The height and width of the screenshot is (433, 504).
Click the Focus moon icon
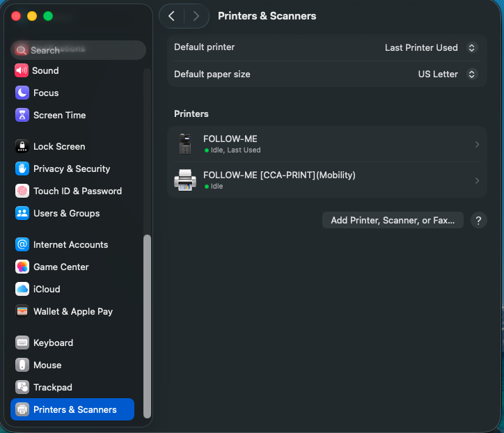click(x=22, y=93)
